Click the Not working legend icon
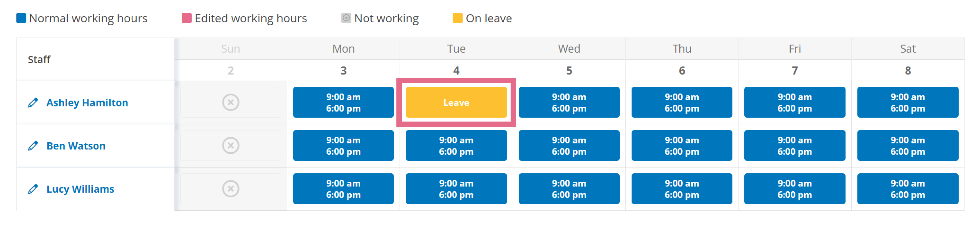 [346, 18]
